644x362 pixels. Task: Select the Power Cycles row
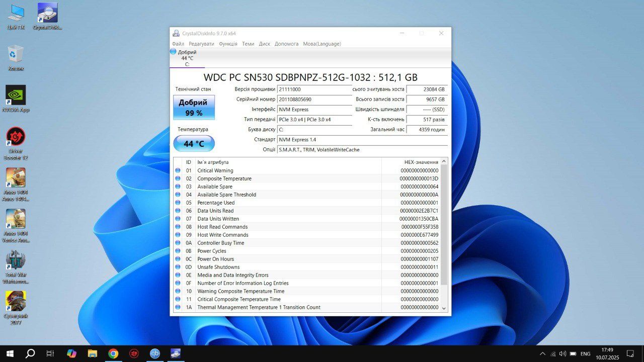tap(307, 251)
